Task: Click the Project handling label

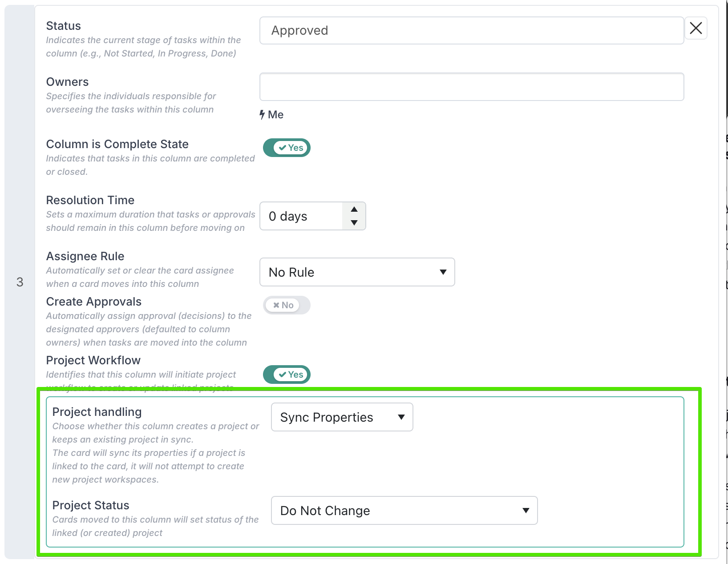Action: click(x=97, y=412)
